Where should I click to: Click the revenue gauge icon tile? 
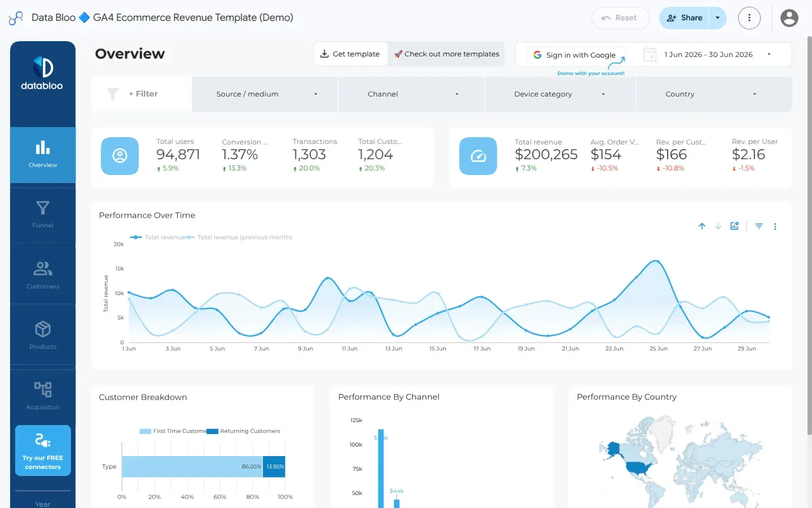478,156
